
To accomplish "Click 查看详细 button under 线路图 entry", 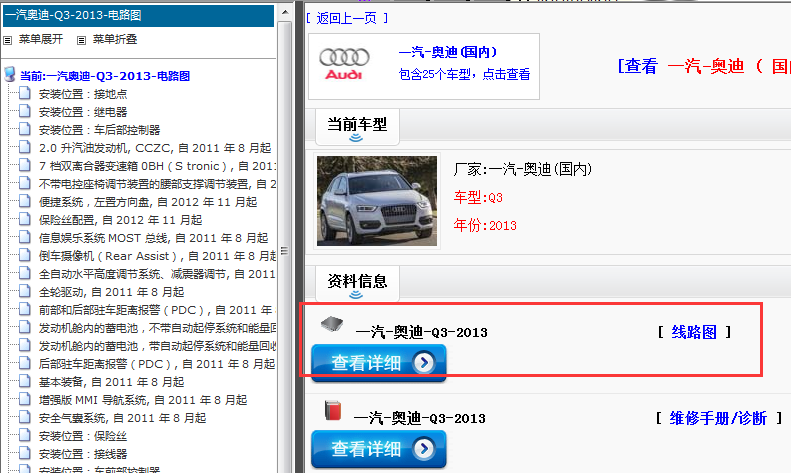I will 379,363.
